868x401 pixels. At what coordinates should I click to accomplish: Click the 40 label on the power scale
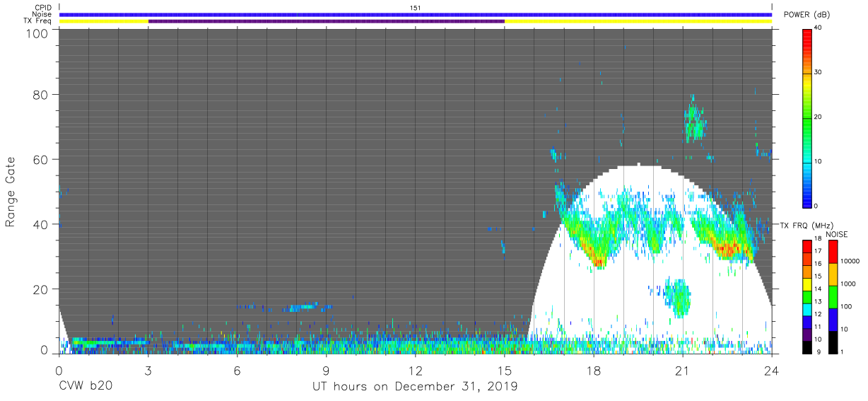pyautogui.click(x=818, y=28)
